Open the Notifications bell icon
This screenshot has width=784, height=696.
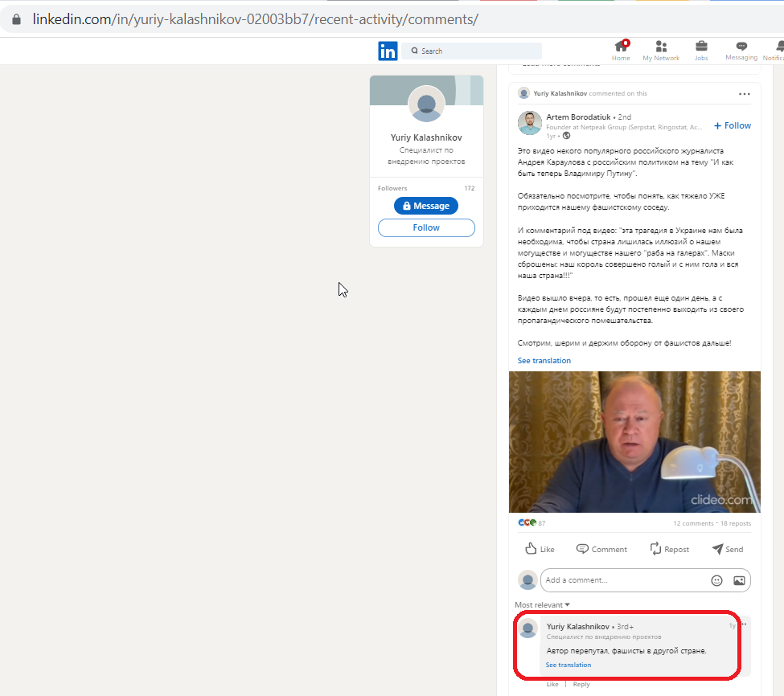click(x=780, y=47)
